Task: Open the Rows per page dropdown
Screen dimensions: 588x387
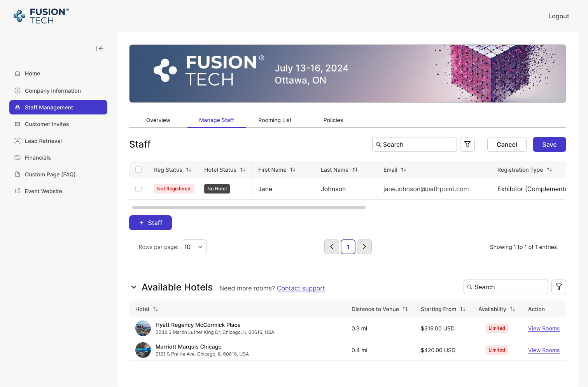Action: tap(194, 247)
